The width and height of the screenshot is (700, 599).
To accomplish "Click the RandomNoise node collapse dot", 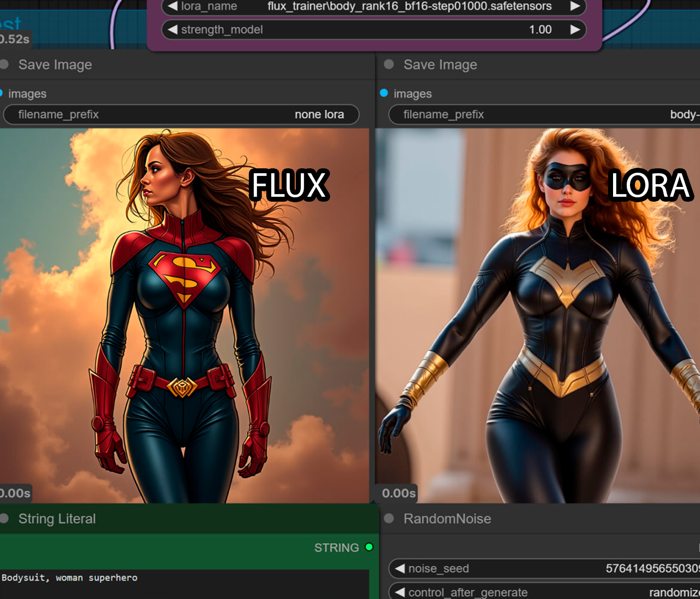I will tap(389, 519).
